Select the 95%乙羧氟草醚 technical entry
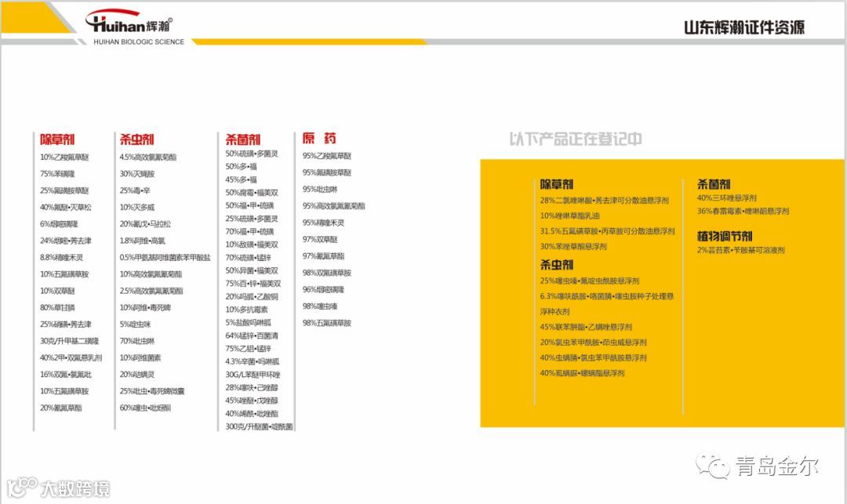 [x=327, y=156]
